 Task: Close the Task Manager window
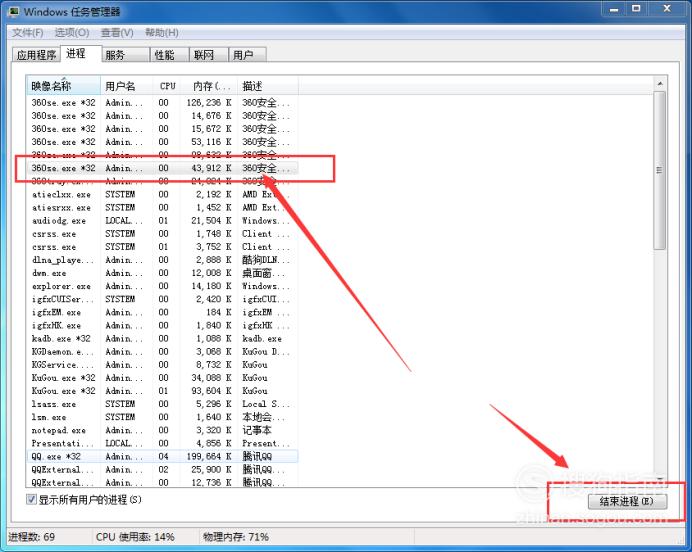[x=667, y=9]
